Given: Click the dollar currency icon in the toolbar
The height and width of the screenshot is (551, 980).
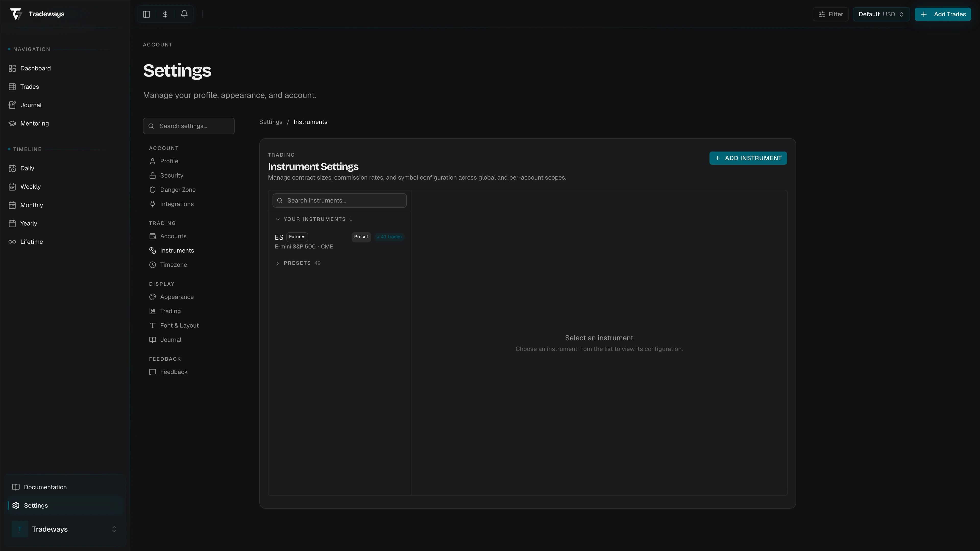Looking at the screenshot, I should 165,14.
